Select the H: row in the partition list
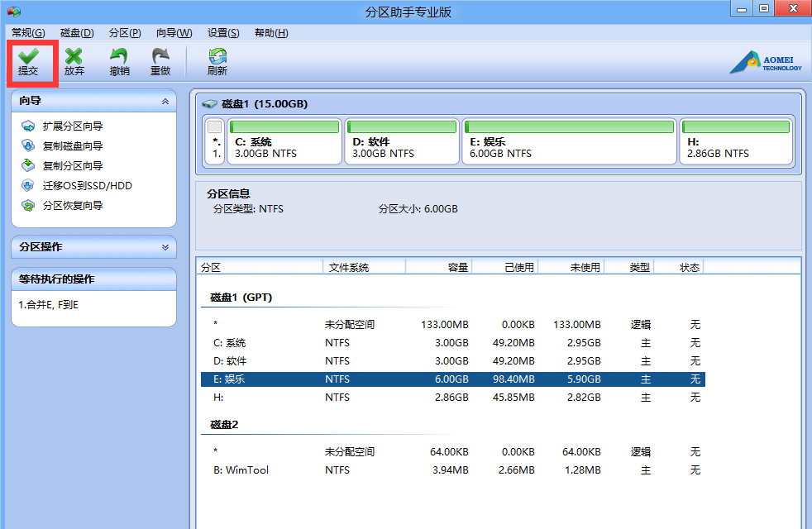 (453, 397)
